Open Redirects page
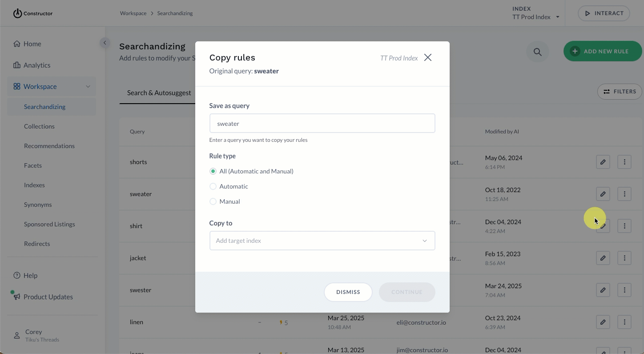Viewport: 644px width, 354px height. [x=37, y=244]
